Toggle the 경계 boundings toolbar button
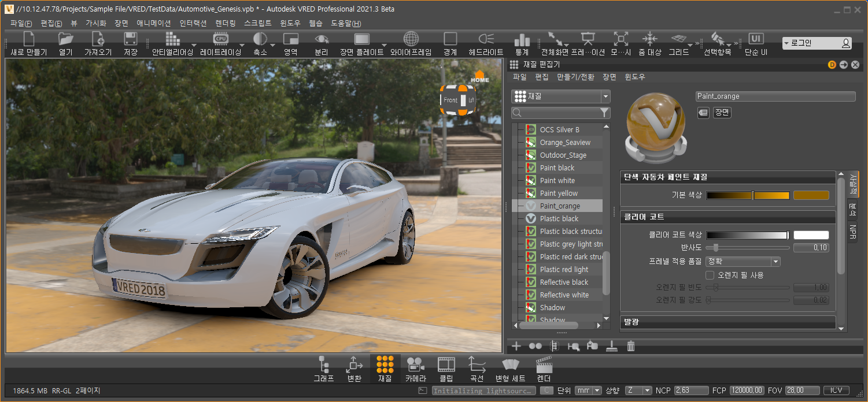 tap(450, 39)
